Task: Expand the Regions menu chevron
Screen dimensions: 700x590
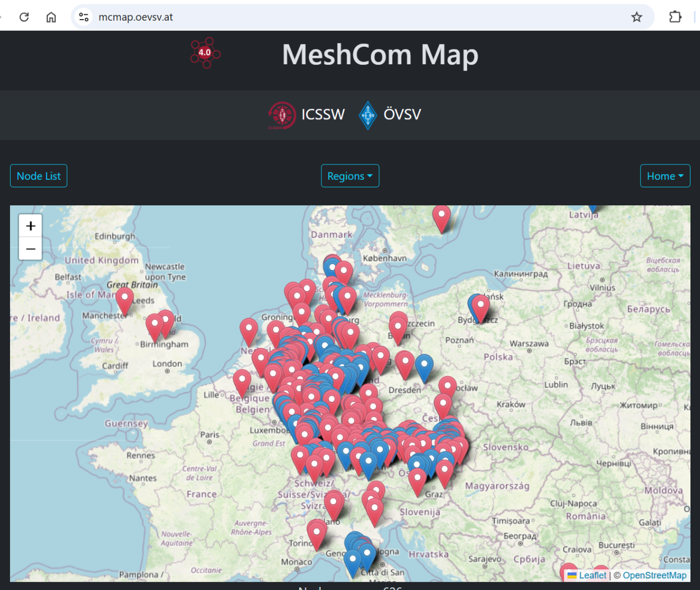Action: (x=371, y=177)
